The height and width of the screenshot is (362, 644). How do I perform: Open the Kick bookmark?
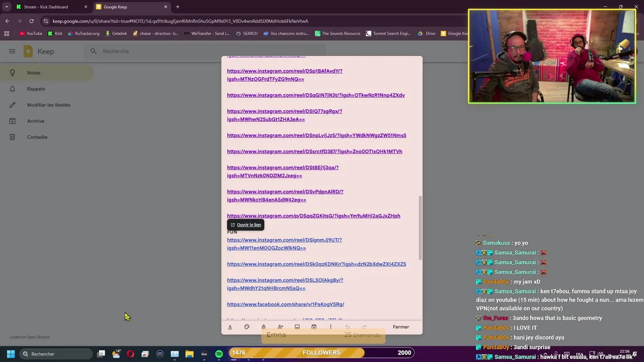(55, 34)
